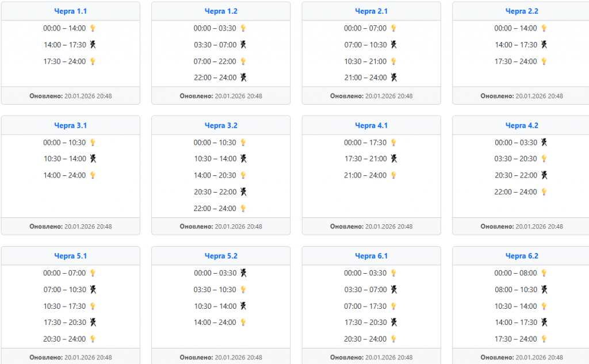This screenshot has height=364, width=589.
Task: Click lightbulb icon beside 14:00 – 24:00 in Черга 5.2
Action: click(243, 323)
